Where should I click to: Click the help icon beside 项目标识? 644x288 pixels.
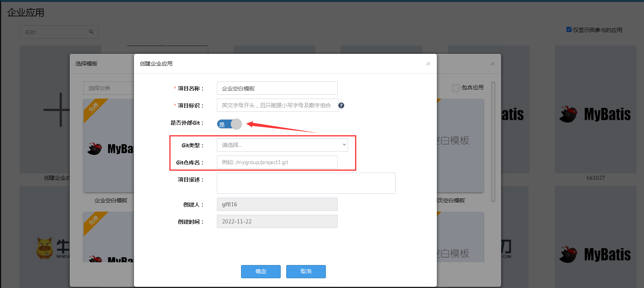click(341, 105)
